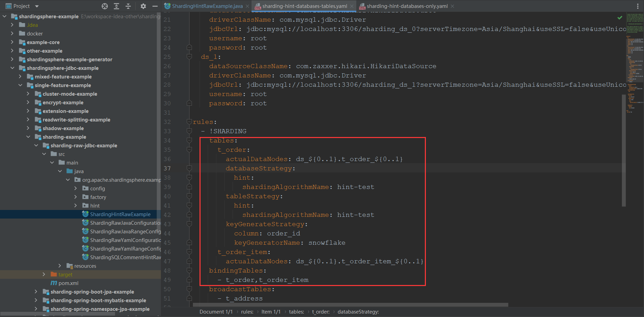
Task: Click databaseStrategy in the breadcrumb bar
Action: (358, 312)
